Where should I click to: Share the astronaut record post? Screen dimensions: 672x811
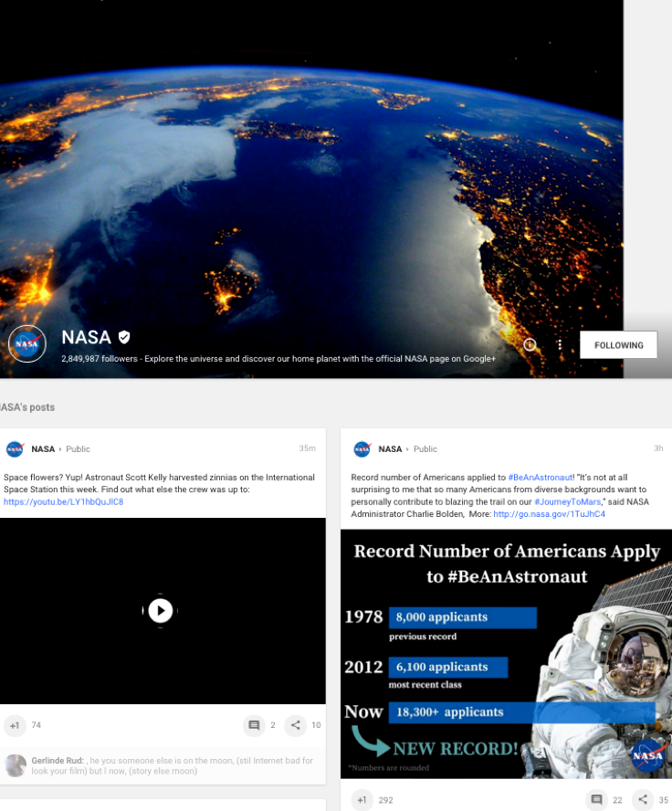[x=643, y=800]
